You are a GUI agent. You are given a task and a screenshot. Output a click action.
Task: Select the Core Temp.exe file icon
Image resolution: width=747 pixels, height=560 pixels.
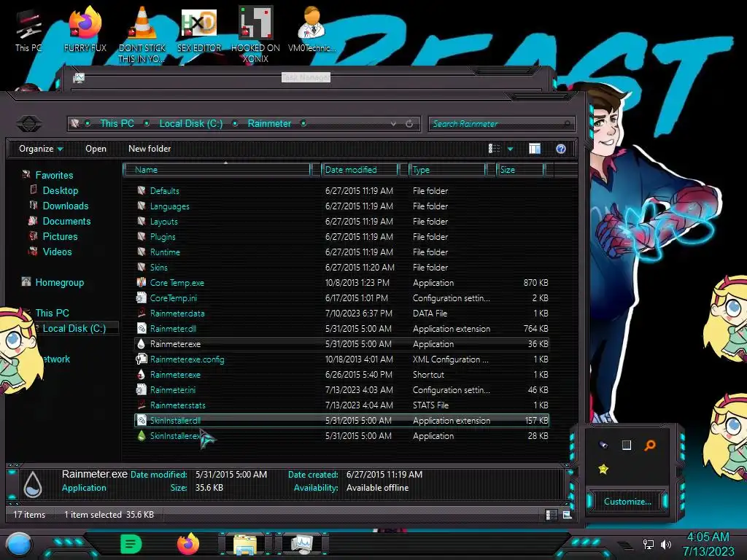tap(141, 282)
